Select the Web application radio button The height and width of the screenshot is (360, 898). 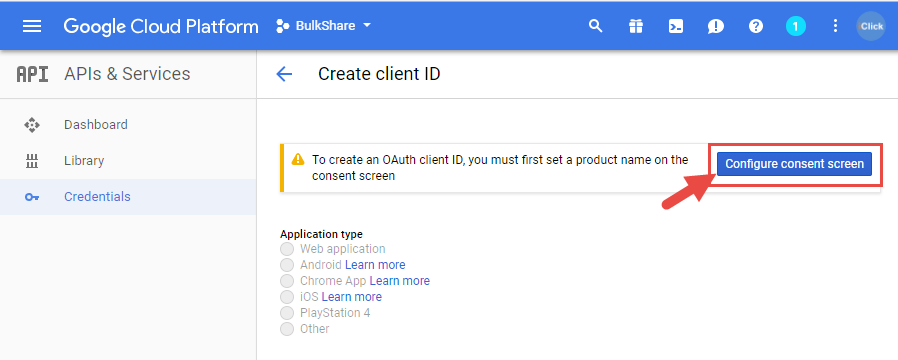(x=287, y=249)
